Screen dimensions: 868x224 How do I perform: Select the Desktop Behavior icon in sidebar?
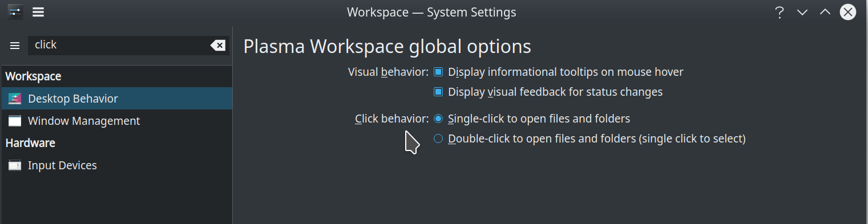(x=15, y=99)
